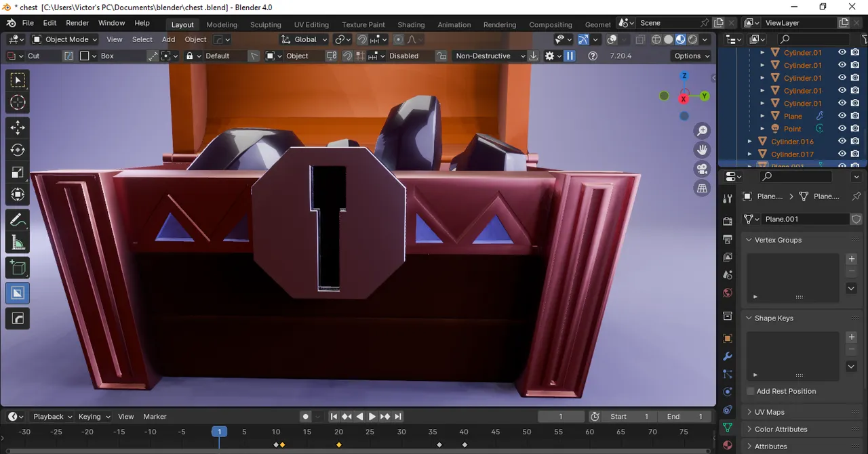Open the File menu

pyautogui.click(x=28, y=23)
